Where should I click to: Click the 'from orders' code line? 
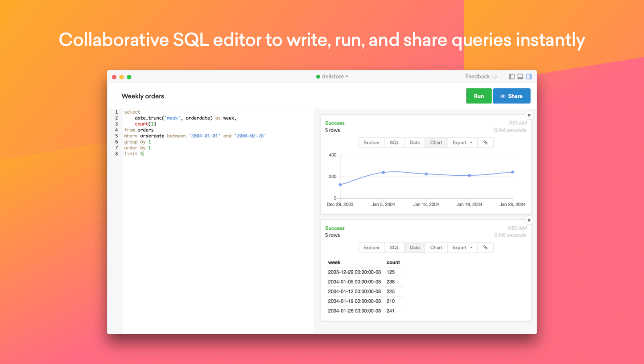coord(139,130)
